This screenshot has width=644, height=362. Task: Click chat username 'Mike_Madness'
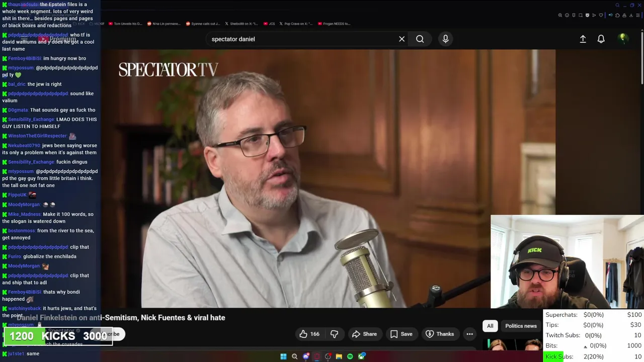pos(24,214)
